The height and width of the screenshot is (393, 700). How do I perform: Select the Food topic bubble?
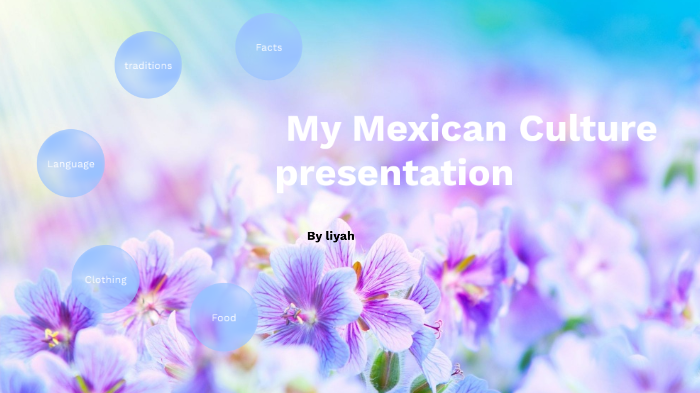[224, 317]
